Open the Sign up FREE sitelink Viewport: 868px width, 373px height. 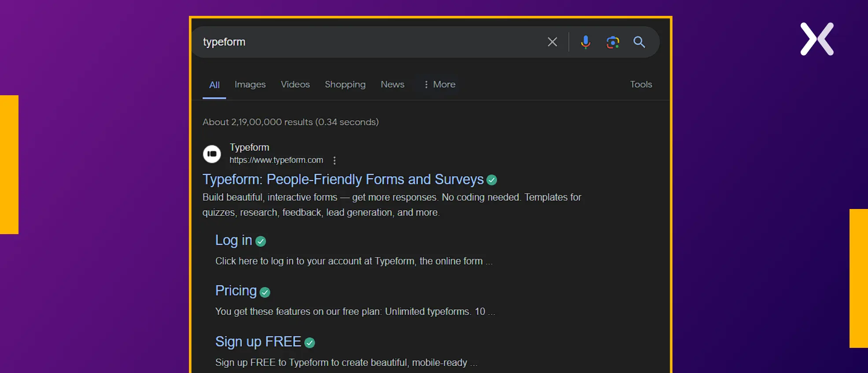pos(258,342)
